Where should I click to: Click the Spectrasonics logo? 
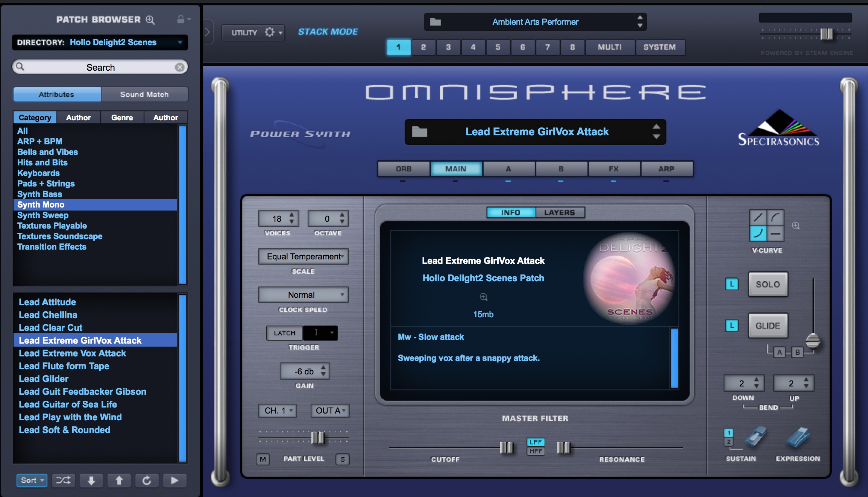coord(778,128)
